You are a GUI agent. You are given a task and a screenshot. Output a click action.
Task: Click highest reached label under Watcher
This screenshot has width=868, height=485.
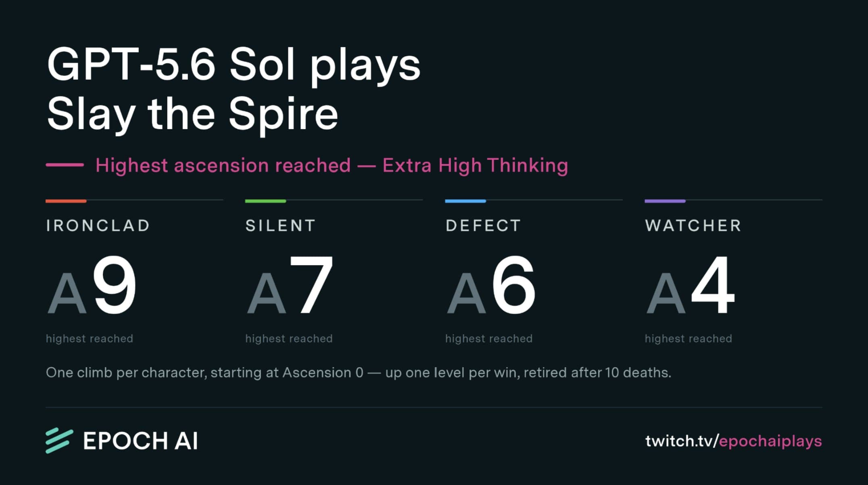pos(688,339)
